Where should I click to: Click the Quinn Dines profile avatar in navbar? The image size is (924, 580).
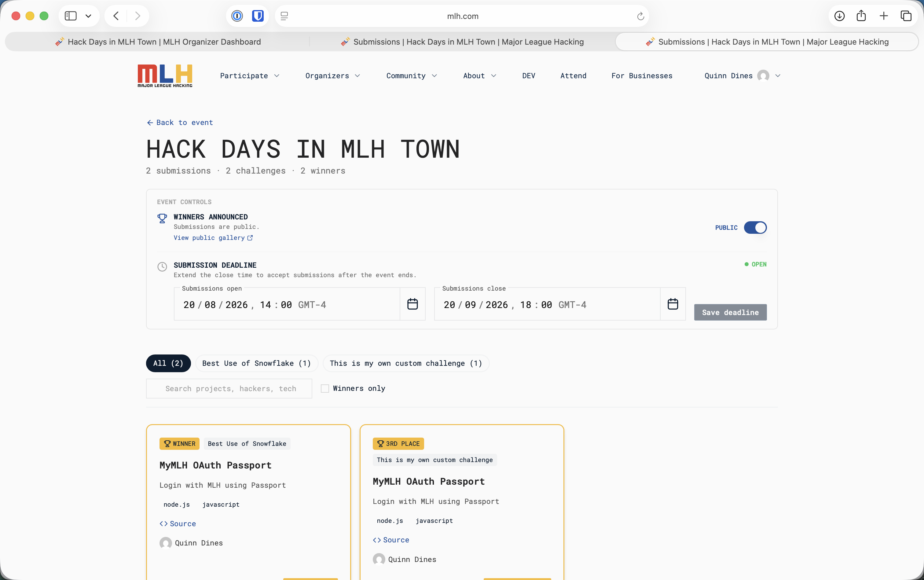coord(763,75)
